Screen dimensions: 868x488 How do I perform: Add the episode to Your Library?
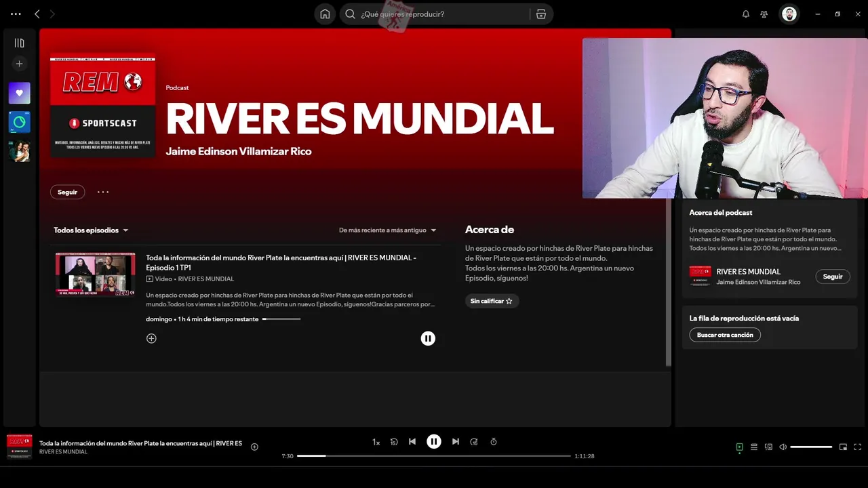pyautogui.click(x=151, y=338)
